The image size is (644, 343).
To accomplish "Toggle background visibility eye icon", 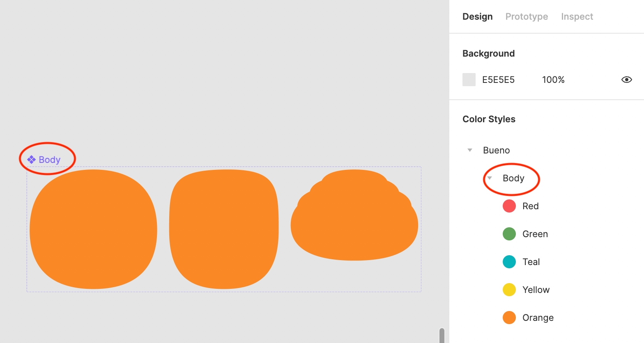I will tap(626, 80).
